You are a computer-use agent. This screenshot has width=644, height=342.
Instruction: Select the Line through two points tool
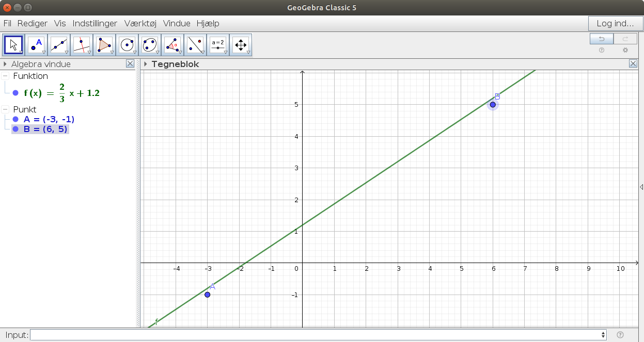59,45
